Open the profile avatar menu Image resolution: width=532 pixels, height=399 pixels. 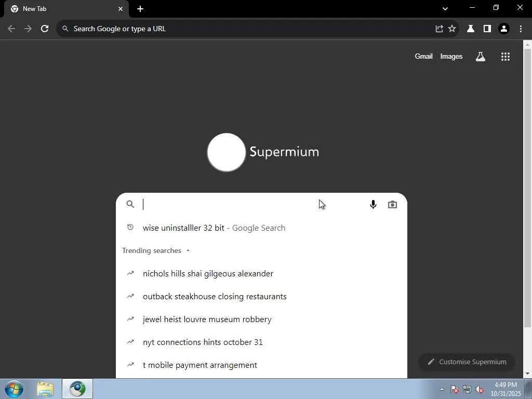tap(504, 29)
